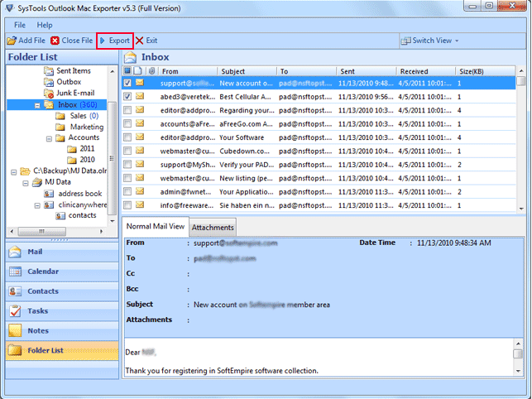The image size is (532, 399).
Task: Click the Exit toolbar button
Action: point(146,41)
